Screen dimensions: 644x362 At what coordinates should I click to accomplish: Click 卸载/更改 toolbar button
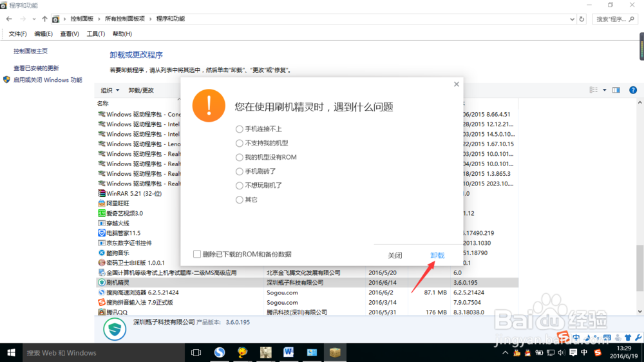pos(141,90)
